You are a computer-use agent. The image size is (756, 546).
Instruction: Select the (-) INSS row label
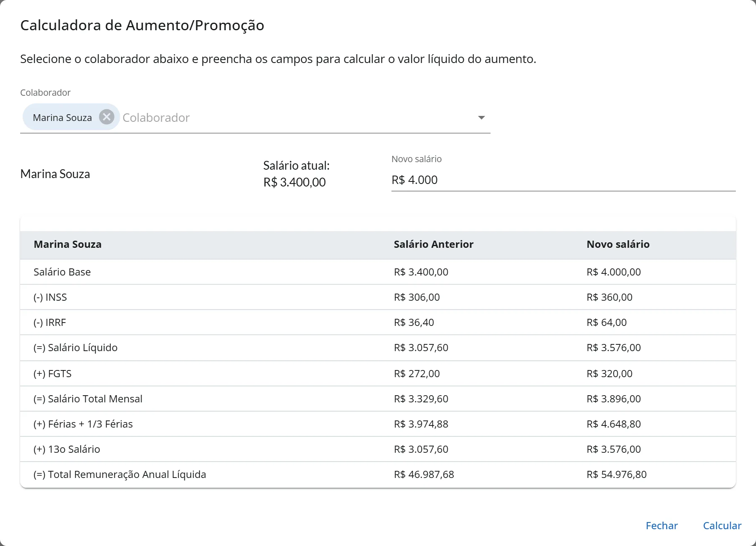click(x=50, y=297)
